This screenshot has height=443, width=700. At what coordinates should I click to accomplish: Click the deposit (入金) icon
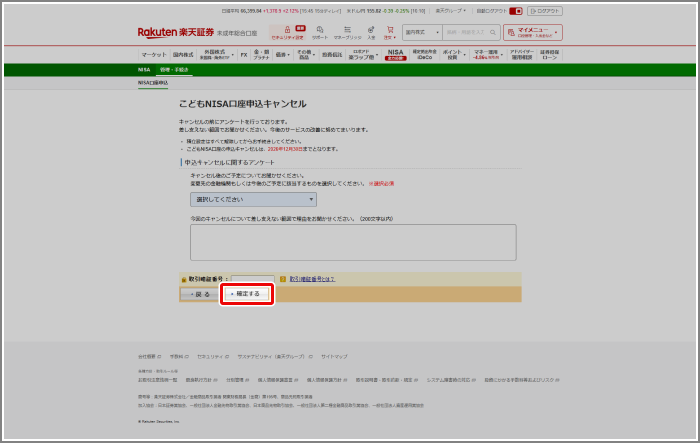[x=371, y=32]
